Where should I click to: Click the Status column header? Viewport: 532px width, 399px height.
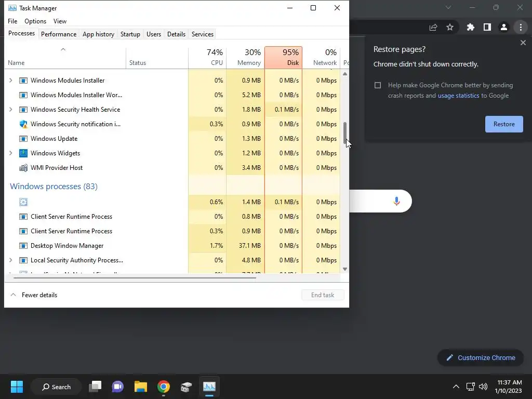click(x=157, y=57)
